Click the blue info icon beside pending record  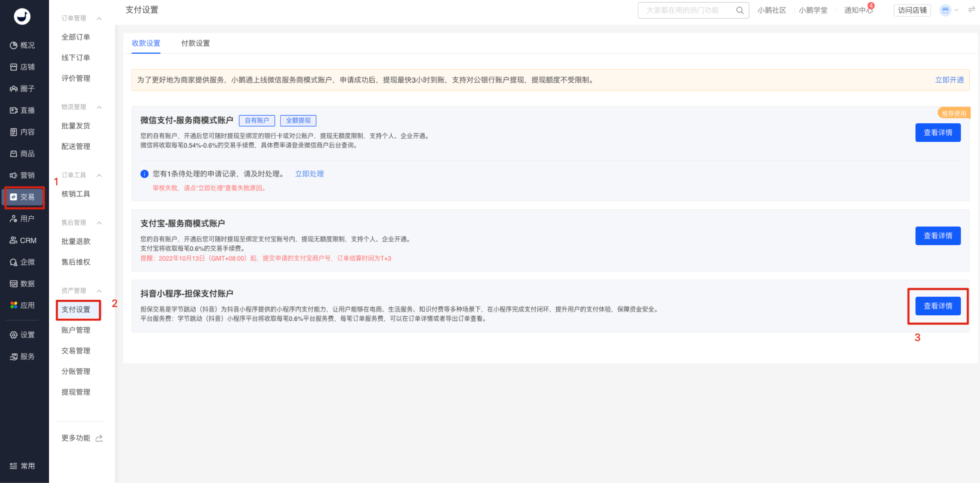(x=144, y=174)
